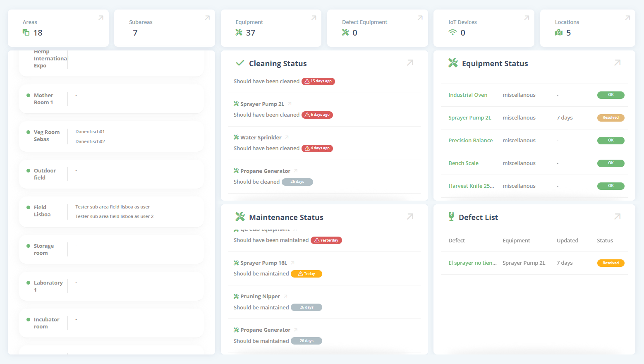Open Subareas card arrow icon
Screen dimensions: 644x364
click(207, 18)
